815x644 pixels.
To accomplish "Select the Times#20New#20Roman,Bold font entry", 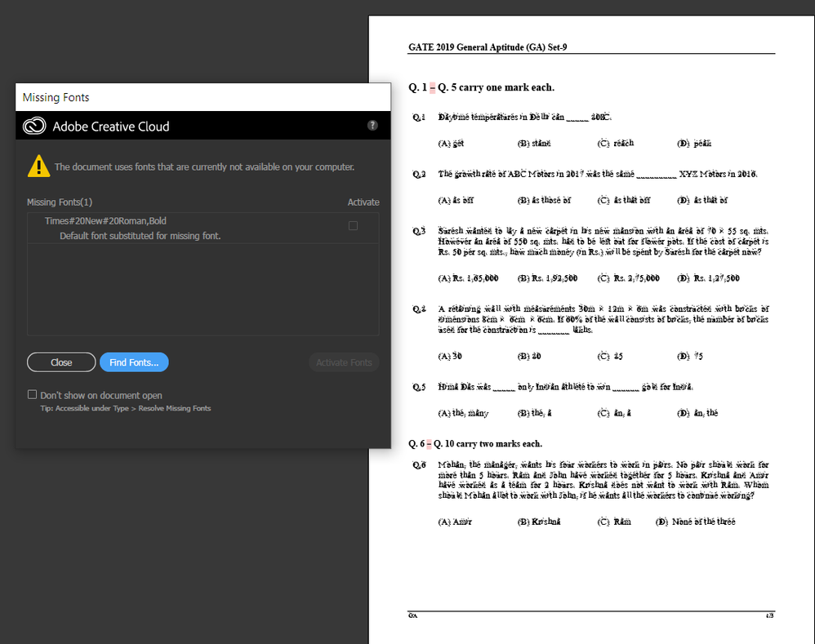I will pos(105,220).
